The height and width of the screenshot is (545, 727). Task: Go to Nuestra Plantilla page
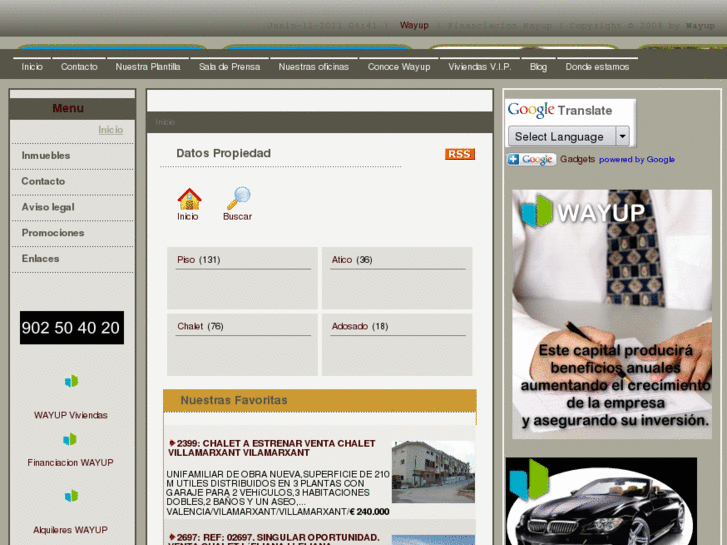point(148,67)
